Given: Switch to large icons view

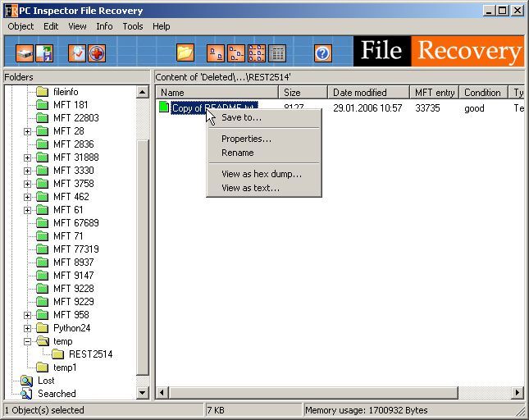Looking at the screenshot, I should tap(216, 53).
